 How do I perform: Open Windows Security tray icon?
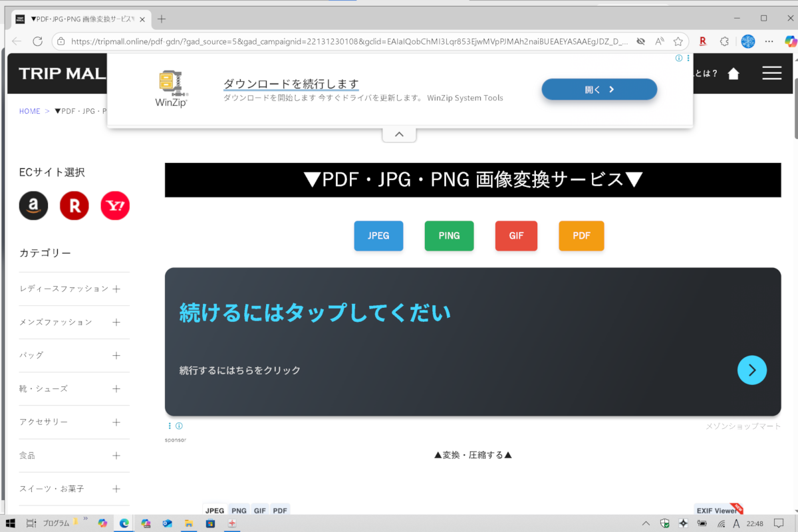(x=664, y=523)
